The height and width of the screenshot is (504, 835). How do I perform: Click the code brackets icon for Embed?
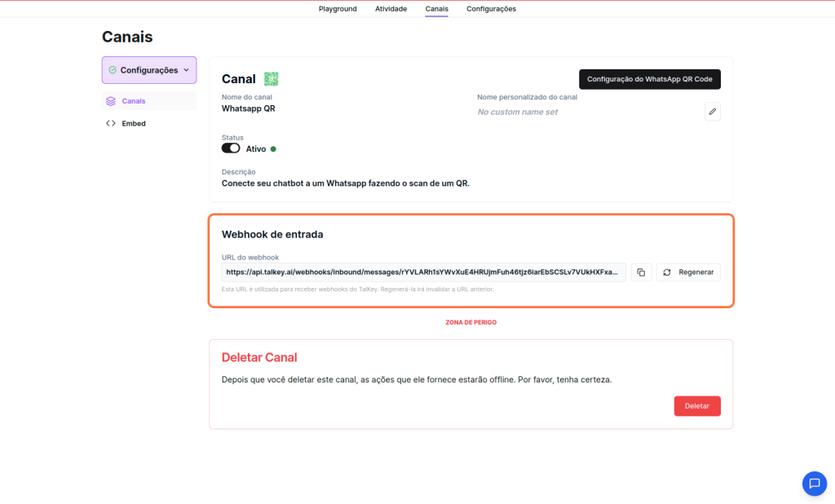click(x=111, y=124)
